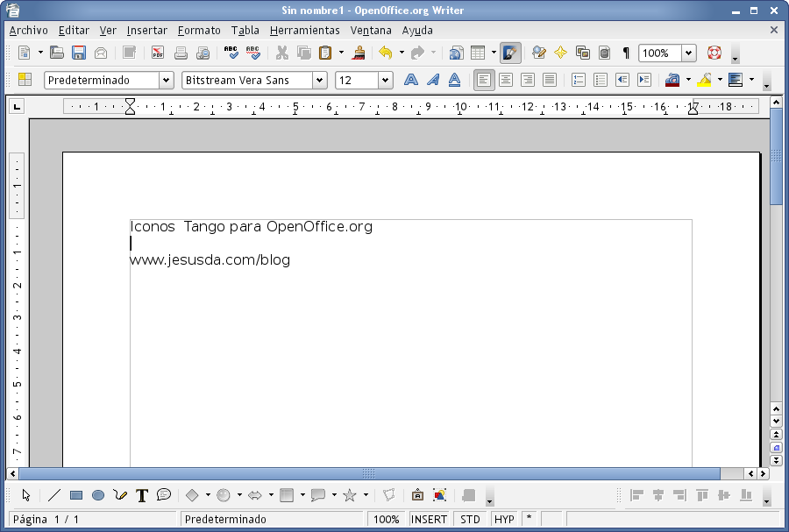Viewport: 789px width, 532px height.
Task: Open the Basic Shapes dropdown arrow
Action: pyautogui.click(x=208, y=495)
